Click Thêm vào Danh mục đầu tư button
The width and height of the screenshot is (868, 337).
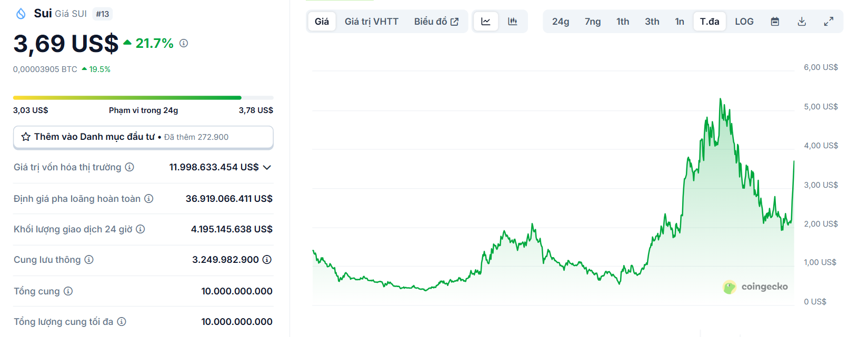143,137
